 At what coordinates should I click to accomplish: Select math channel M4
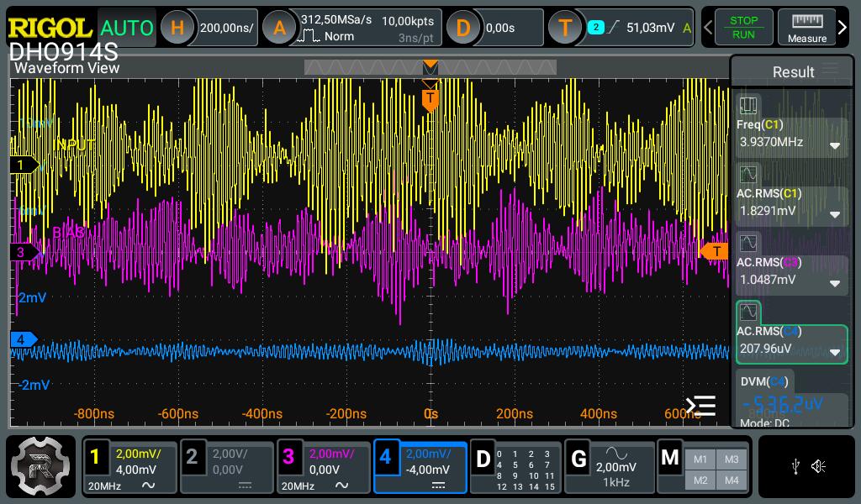(732, 480)
